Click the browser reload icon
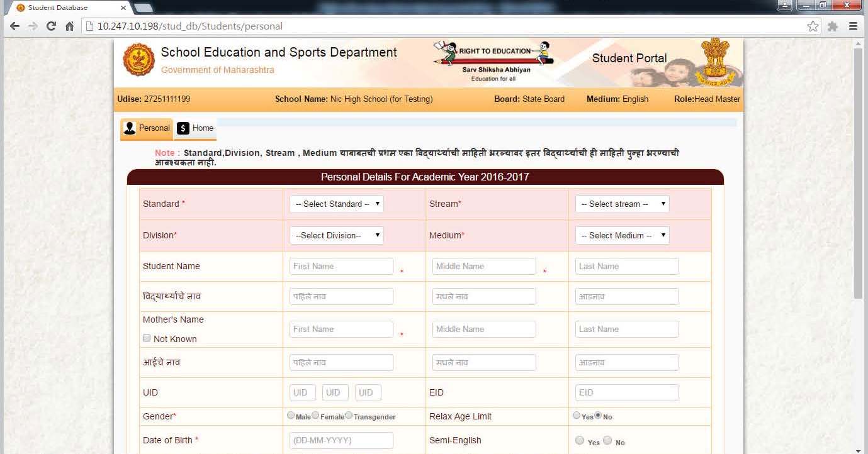The width and height of the screenshot is (868, 454). 51,26
